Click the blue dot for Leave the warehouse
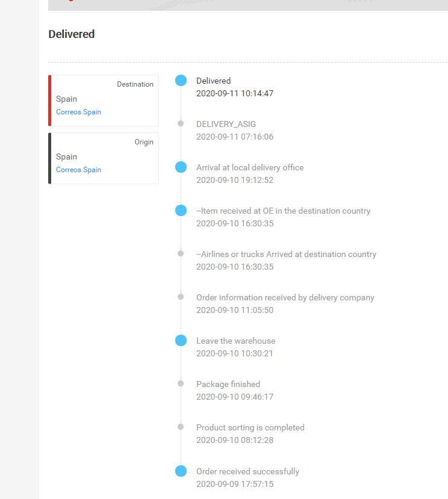Screen dimensions: 448x499 click(x=181, y=341)
